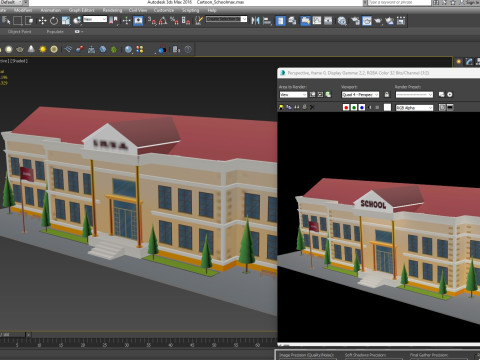
Task: Open the Modify command panel tab
Action: [x=469, y=62]
